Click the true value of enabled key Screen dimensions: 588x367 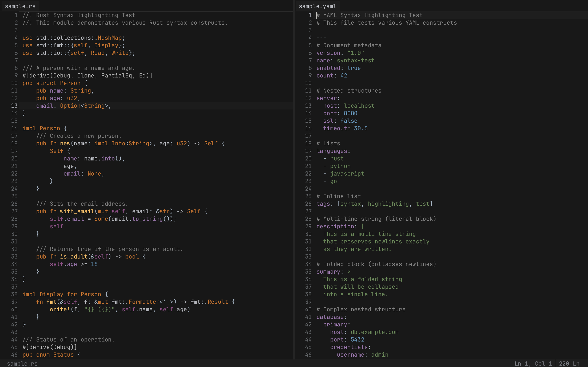coord(354,68)
